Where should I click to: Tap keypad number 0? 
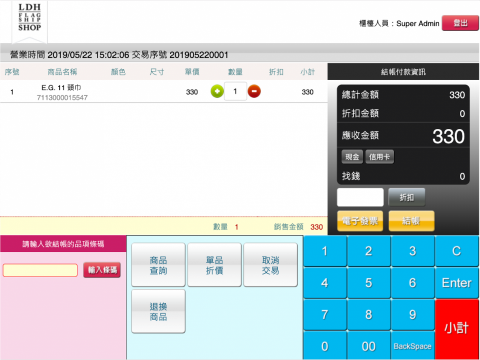click(325, 346)
